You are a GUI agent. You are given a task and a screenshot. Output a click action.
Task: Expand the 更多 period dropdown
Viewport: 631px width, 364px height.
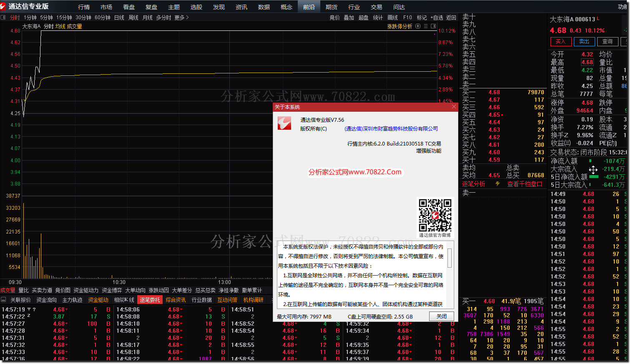click(x=181, y=18)
